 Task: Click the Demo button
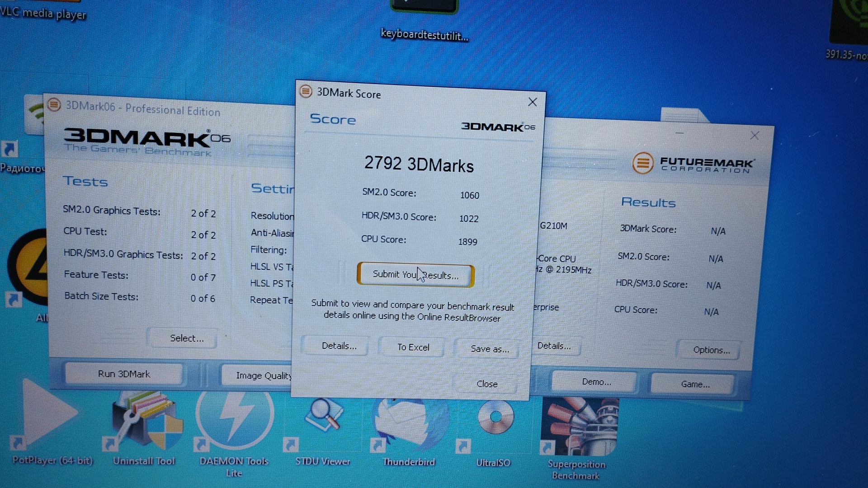[x=596, y=382]
